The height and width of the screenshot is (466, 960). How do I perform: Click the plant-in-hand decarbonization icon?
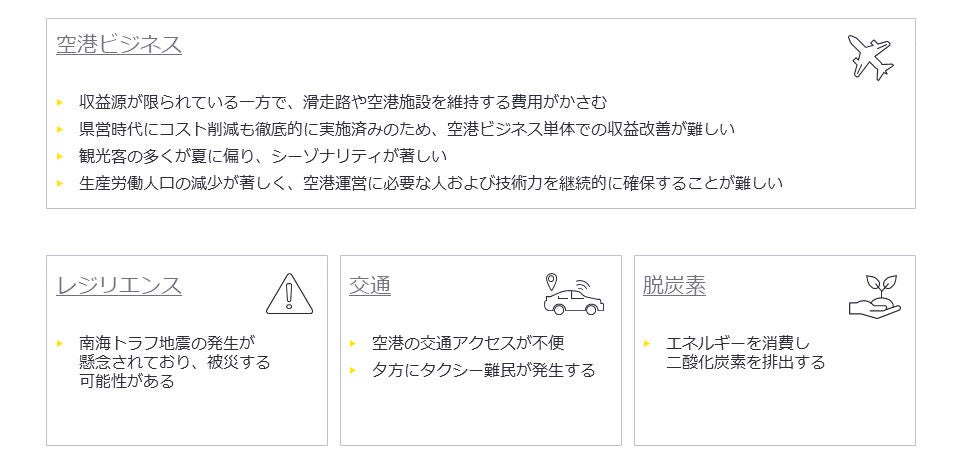coord(874,296)
